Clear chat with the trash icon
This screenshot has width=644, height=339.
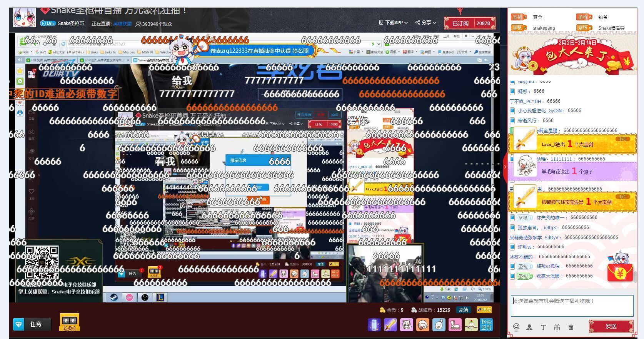pos(571,327)
